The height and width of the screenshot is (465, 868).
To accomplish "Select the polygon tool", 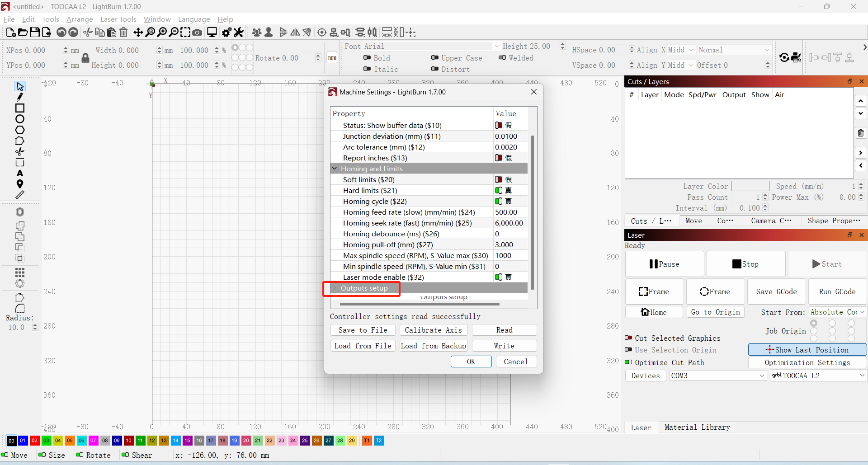I will click(x=20, y=130).
